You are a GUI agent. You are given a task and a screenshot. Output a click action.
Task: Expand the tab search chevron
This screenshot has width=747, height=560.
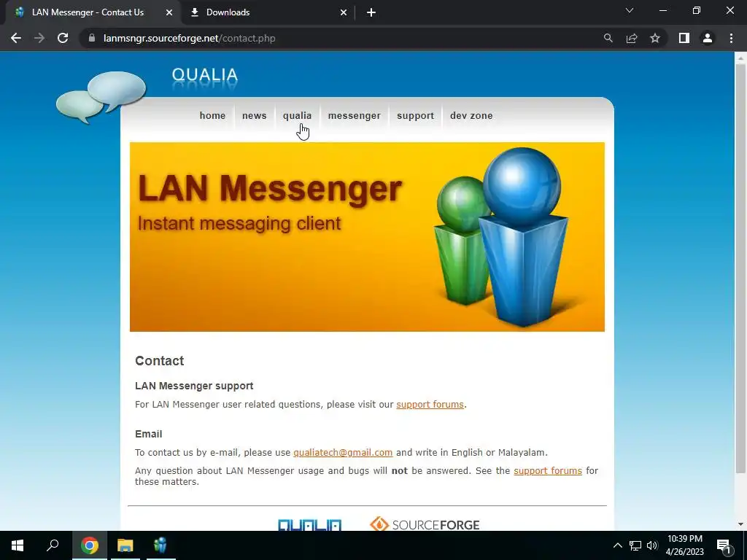[630, 10]
